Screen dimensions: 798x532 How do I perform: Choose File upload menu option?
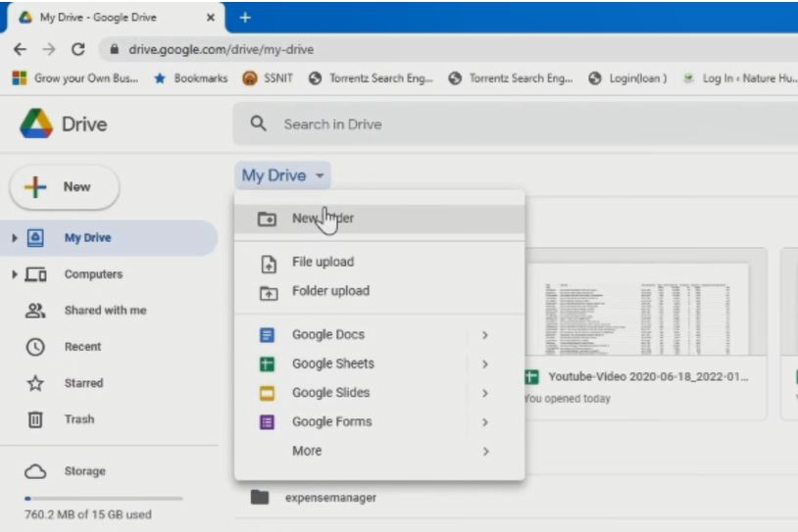point(323,263)
